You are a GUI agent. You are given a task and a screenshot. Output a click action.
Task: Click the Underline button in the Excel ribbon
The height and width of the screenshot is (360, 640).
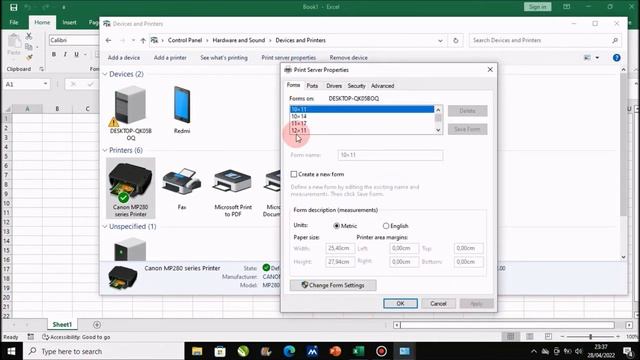tap(76, 54)
